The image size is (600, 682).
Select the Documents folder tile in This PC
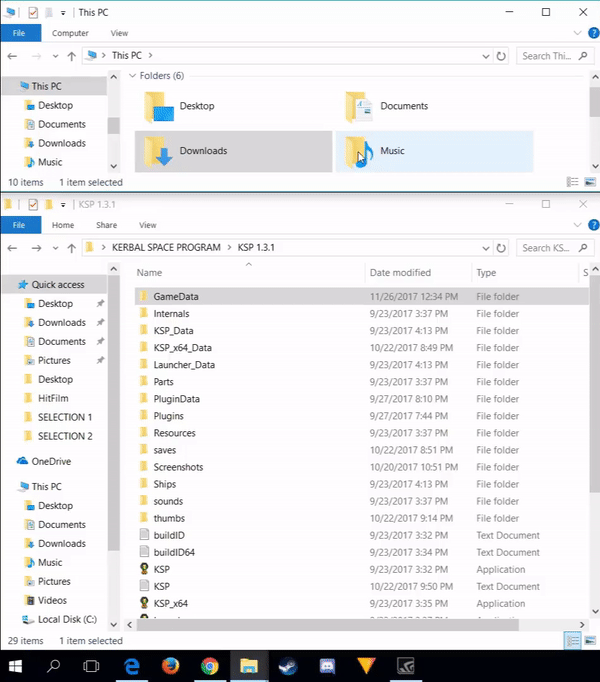pyautogui.click(x=434, y=106)
